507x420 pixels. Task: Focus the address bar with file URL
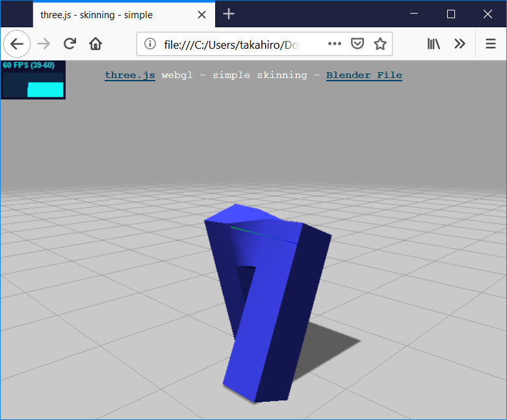pos(265,44)
